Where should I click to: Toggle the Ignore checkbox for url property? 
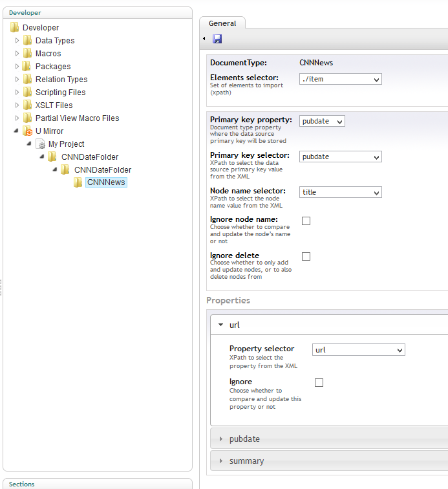click(x=319, y=382)
